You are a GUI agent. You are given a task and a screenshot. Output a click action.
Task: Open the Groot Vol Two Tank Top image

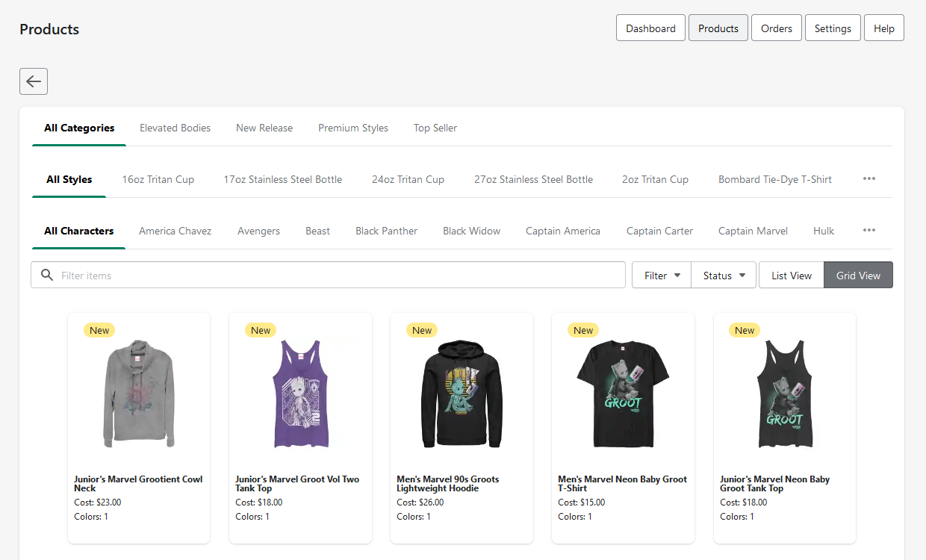(300, 393)
